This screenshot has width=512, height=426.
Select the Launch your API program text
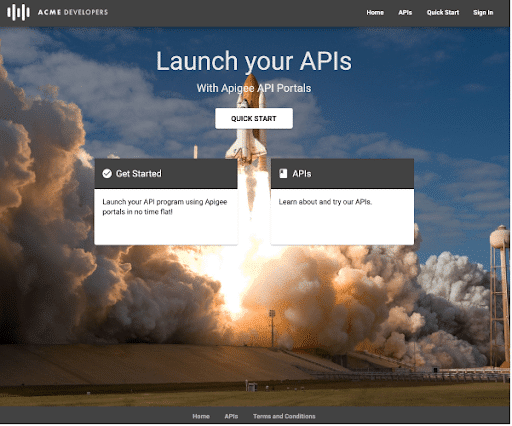click(x=165, y=207)
